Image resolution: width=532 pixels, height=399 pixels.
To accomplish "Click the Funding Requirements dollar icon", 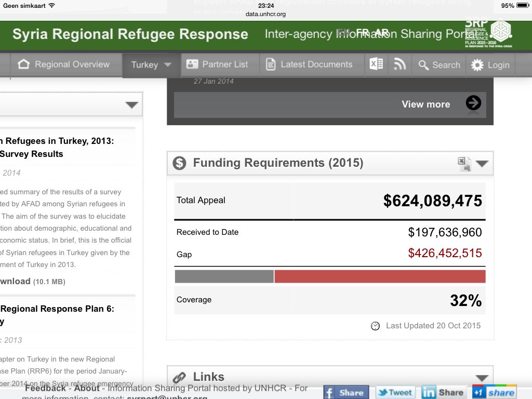I will coord(179,163).
